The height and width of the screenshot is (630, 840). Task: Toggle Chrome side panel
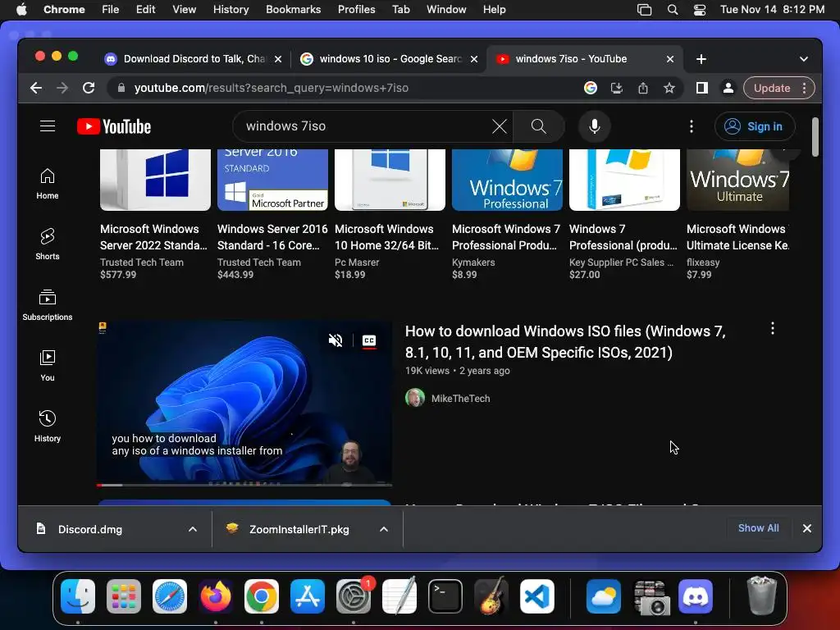click(702, 88)
